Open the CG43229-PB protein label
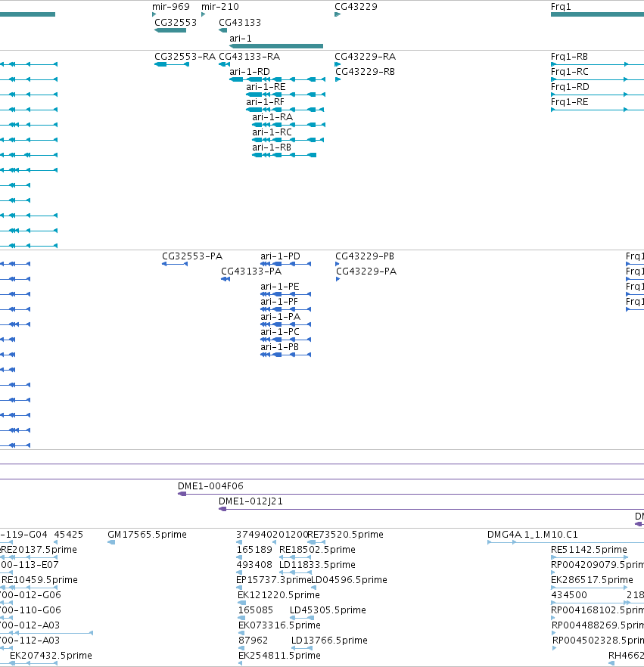The image size is (644, 667). [365, 256]
